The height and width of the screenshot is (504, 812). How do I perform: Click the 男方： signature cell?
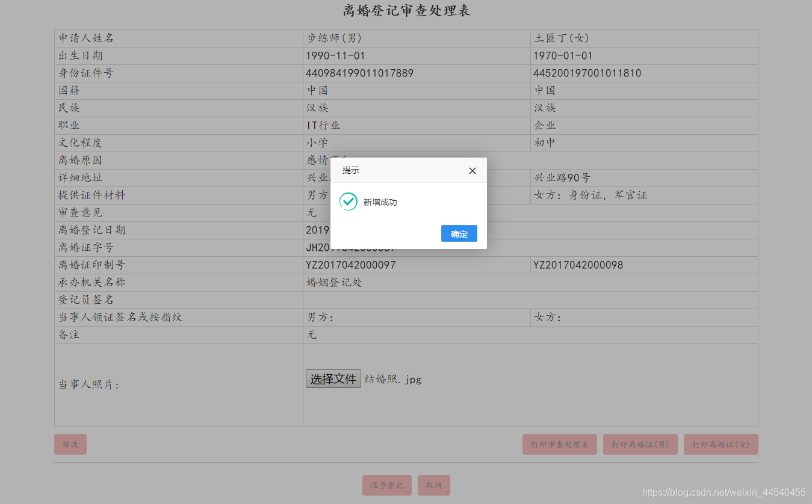click(x=417, y=317)
